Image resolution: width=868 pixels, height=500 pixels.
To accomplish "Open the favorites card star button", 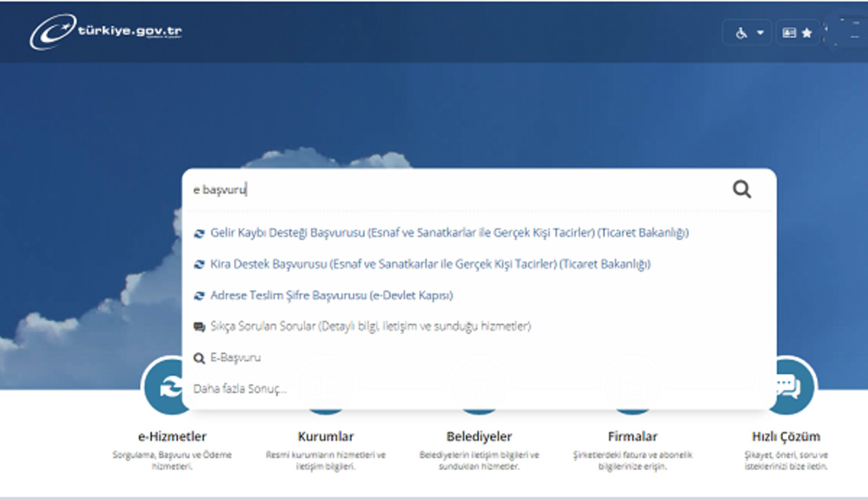I will [x=797, y=32].
